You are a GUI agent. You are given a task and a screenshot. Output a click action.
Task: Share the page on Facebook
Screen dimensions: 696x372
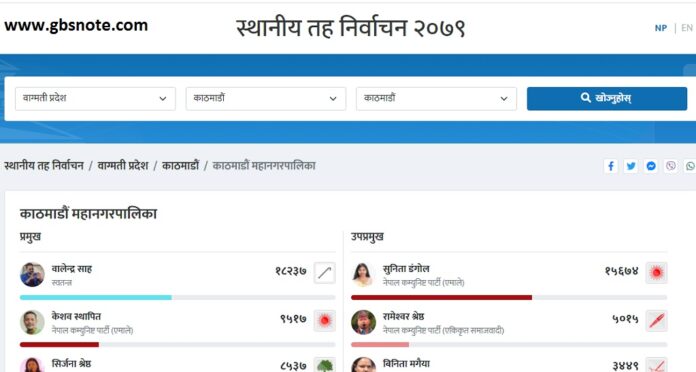pos(611,166)
